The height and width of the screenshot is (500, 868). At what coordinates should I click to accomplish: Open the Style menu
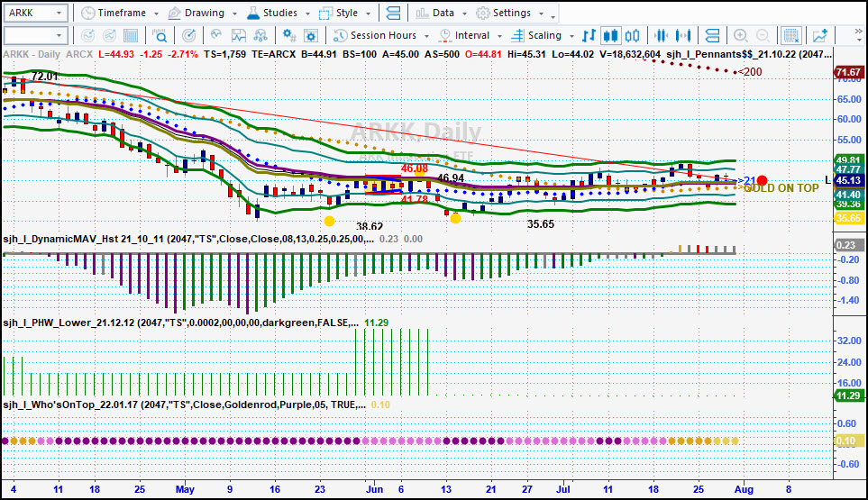point(345,13)
